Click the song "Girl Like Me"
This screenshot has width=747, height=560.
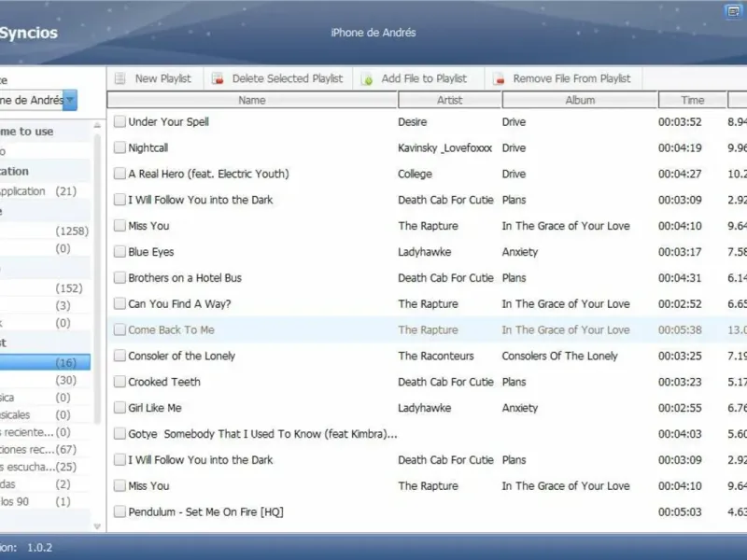(155, 408)
